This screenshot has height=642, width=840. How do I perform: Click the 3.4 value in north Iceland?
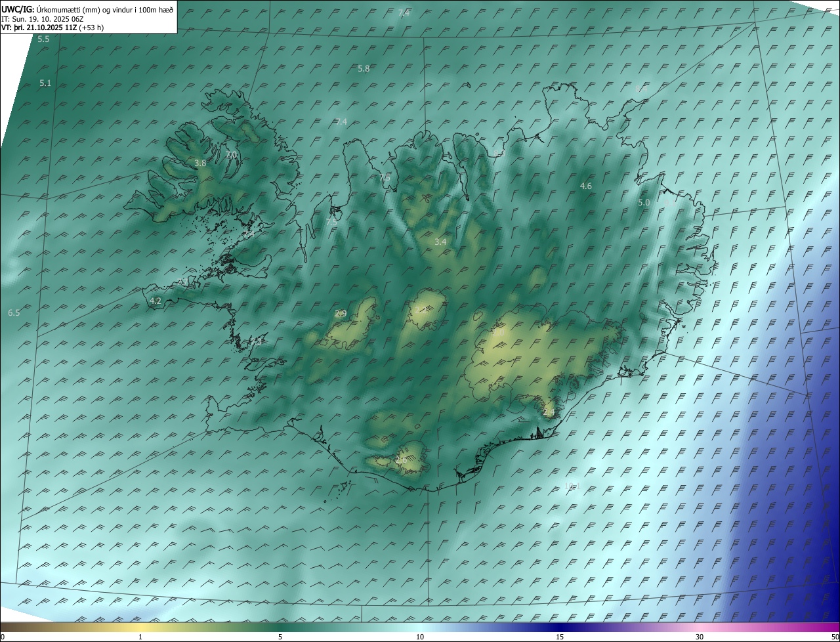(441, 242)
